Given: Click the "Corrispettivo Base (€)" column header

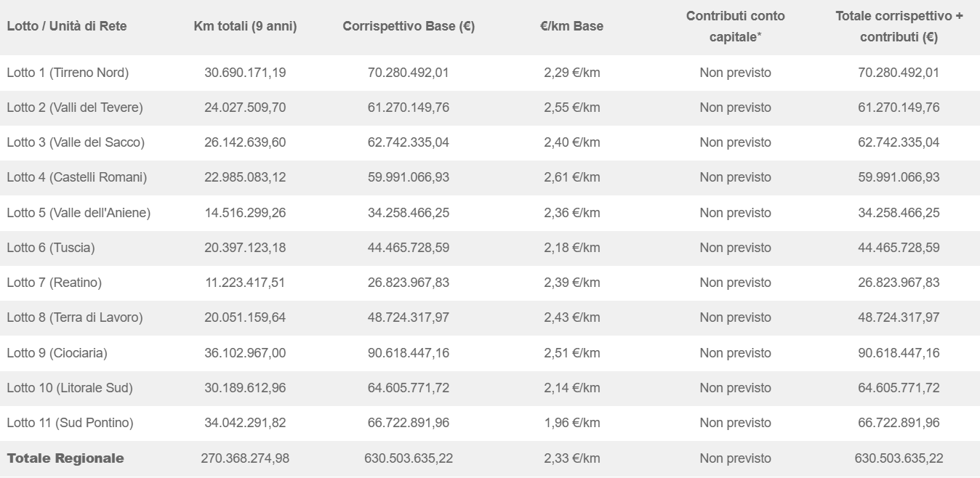Looking at the screenshot, I should (x=409, y=26).
